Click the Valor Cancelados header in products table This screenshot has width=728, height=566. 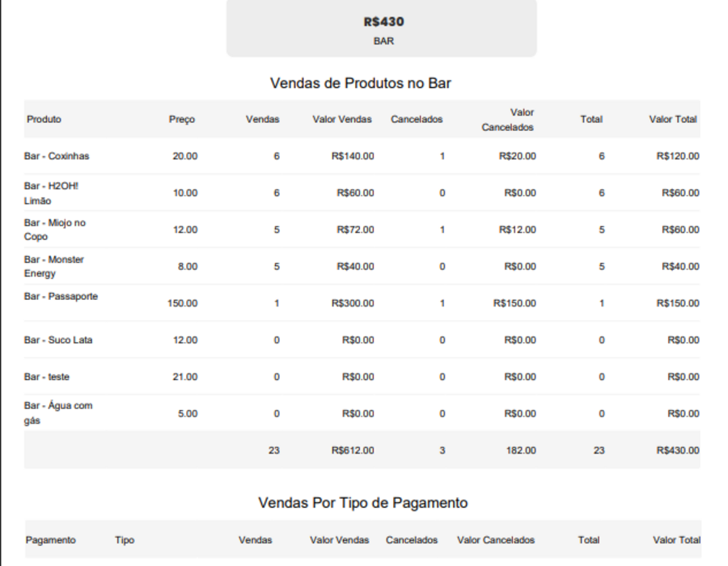pos(507,120)
